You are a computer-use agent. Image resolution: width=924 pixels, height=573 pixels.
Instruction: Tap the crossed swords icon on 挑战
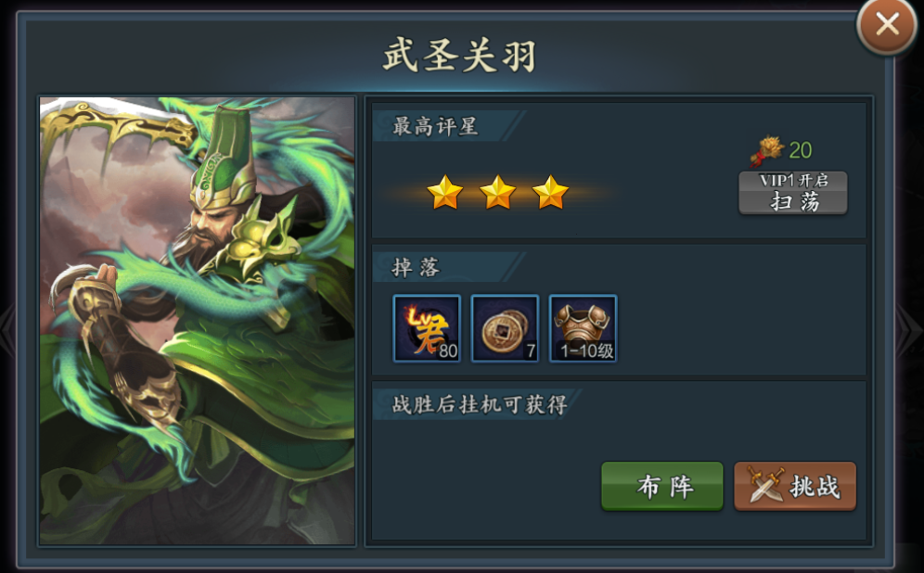click(765, 484)
